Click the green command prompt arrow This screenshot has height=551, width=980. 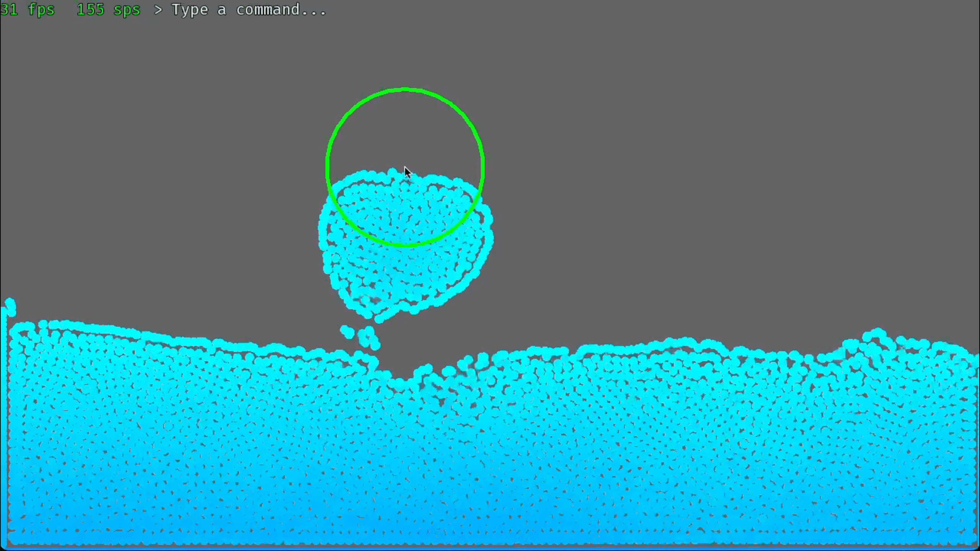(x=157, y=10)
